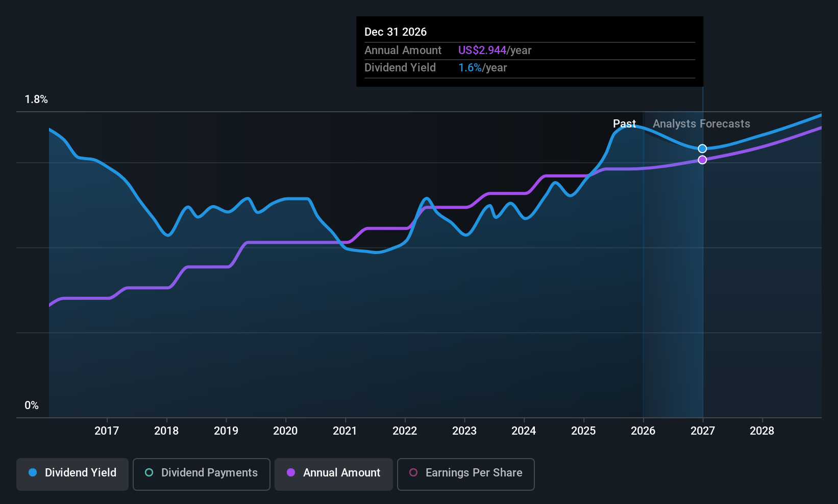Click the 1.8% y-axis label
Viewport: 838px width, 504px height.
click(36, 99)
